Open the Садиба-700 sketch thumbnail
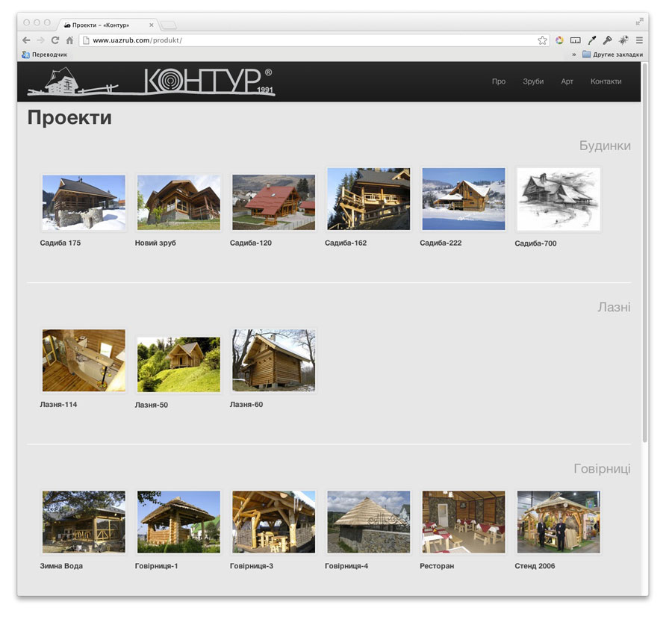Viewport: 672px width, 625px height. (559, 199)
